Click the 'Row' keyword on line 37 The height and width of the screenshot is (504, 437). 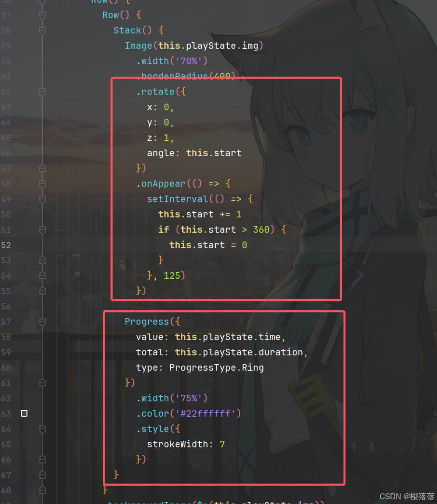point(111,15)
